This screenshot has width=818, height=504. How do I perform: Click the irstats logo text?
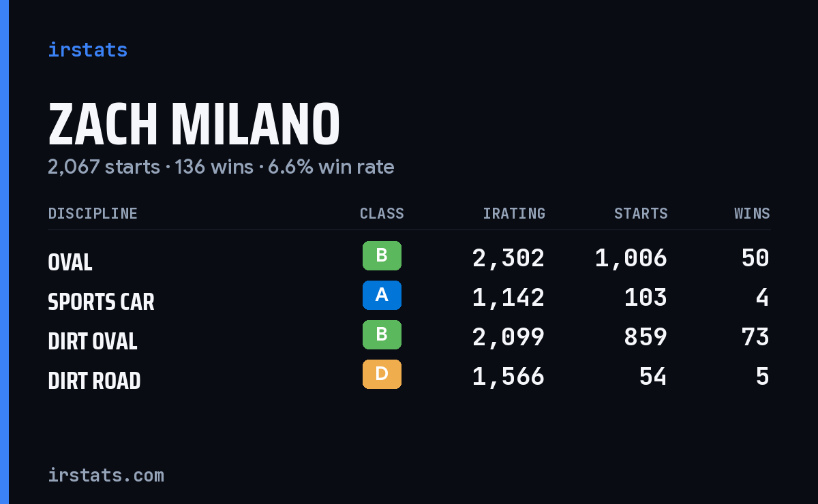[87, 50]
